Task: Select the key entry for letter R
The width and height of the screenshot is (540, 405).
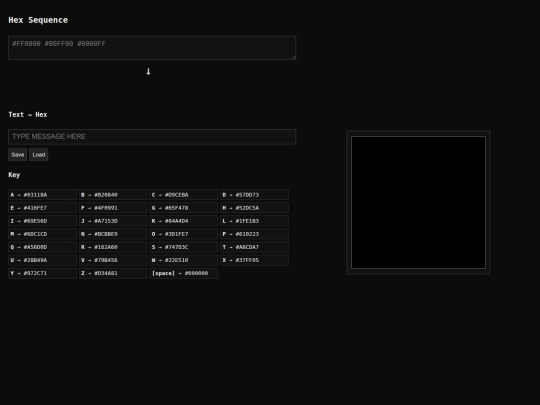Action: point(113,247)
